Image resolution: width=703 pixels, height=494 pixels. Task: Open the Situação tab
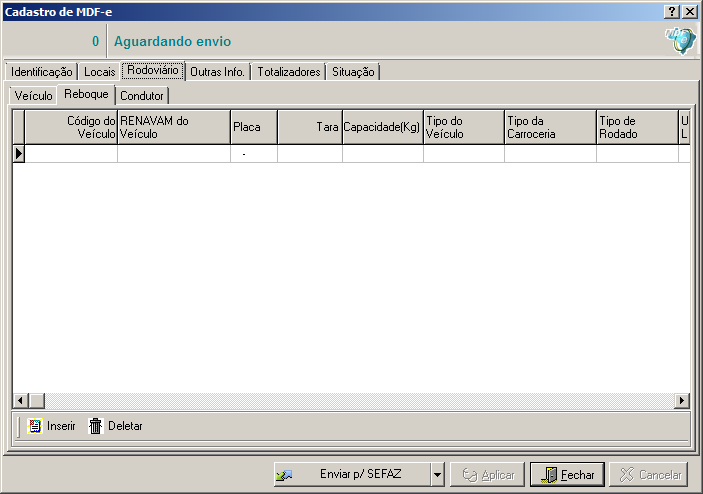point(353,72)
